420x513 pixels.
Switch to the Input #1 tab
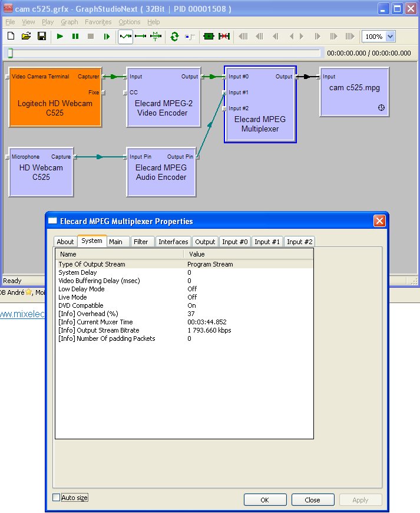tap(267, 242)
